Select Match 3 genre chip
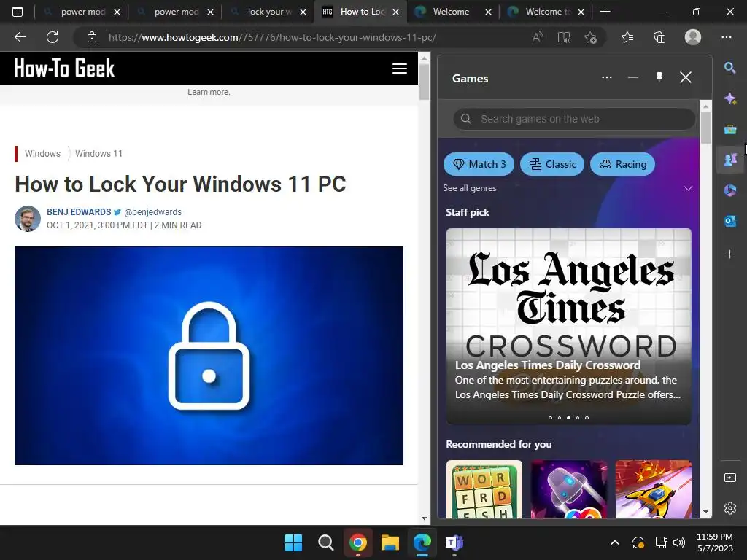The height and width of the screenshot is (560, 747). [479, 164]
